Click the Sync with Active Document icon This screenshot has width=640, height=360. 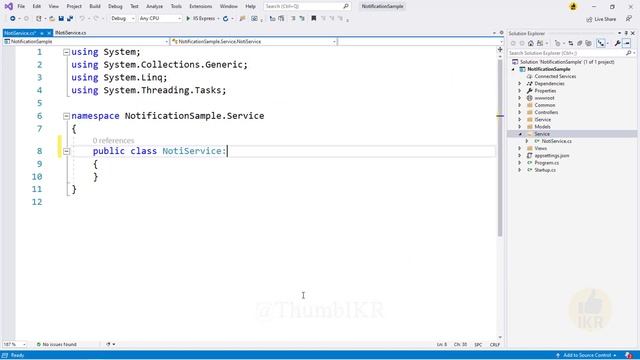pyautogui.click(x=571, y=43)
